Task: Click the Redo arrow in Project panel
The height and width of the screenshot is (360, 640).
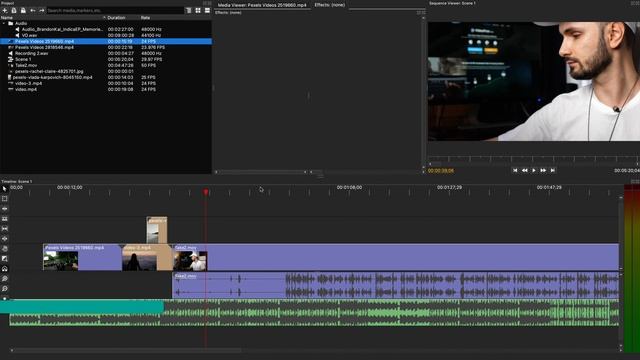Action: pos(42,10)
